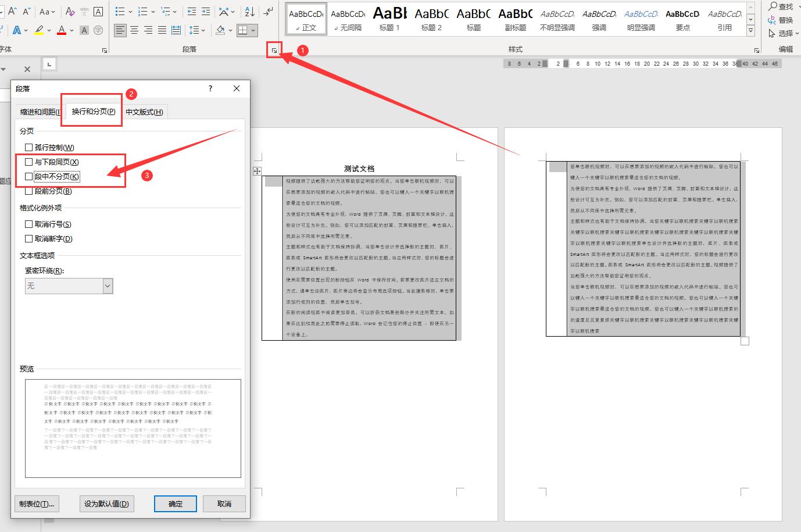
Task: Open font color dropdown arrow
Action: 71,30
